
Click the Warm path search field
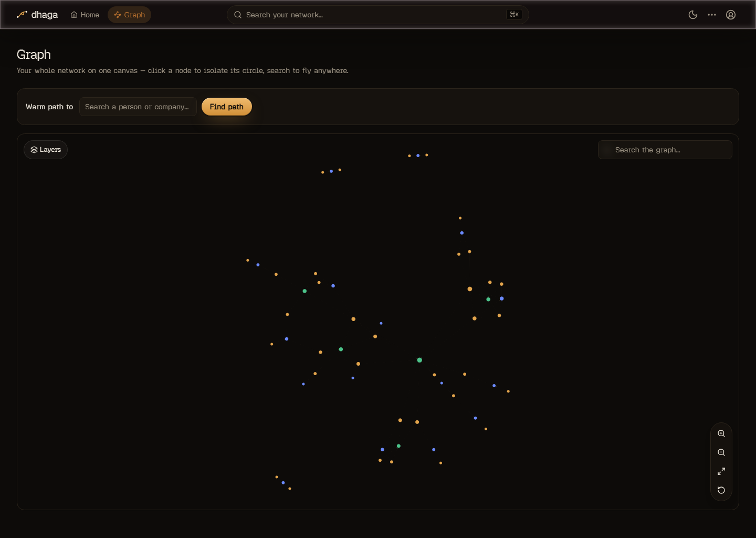[138, 107]
